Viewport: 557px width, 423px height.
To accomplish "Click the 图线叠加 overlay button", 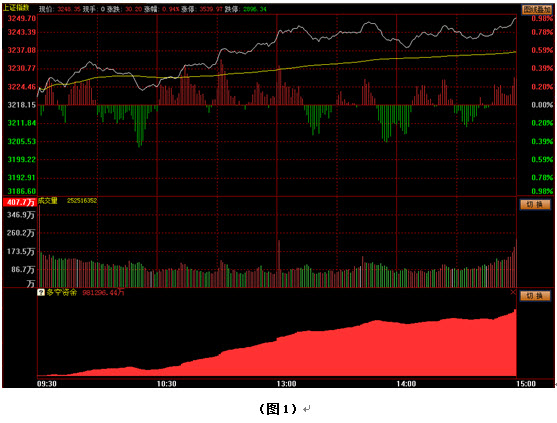I will pos(537,10).
